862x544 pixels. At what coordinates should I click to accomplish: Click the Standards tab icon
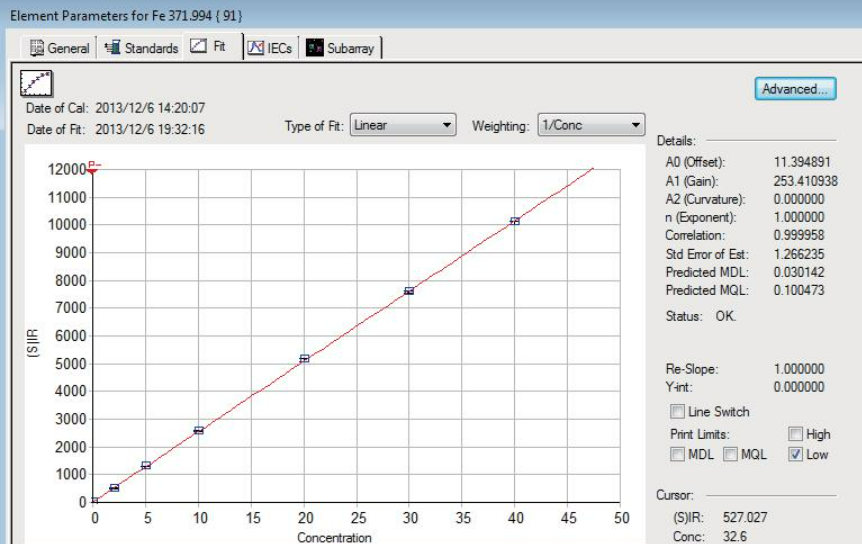112,48
